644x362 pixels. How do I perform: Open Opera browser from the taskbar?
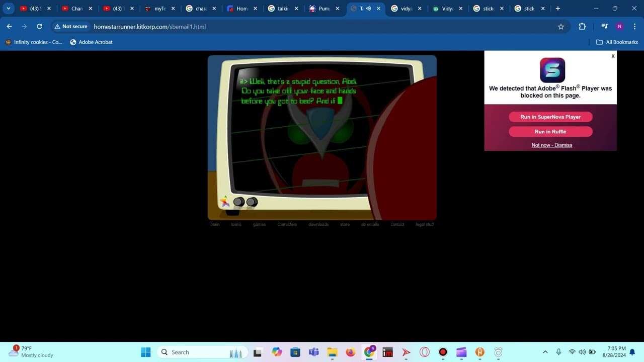pyautogui.click(x=425, y=352)
